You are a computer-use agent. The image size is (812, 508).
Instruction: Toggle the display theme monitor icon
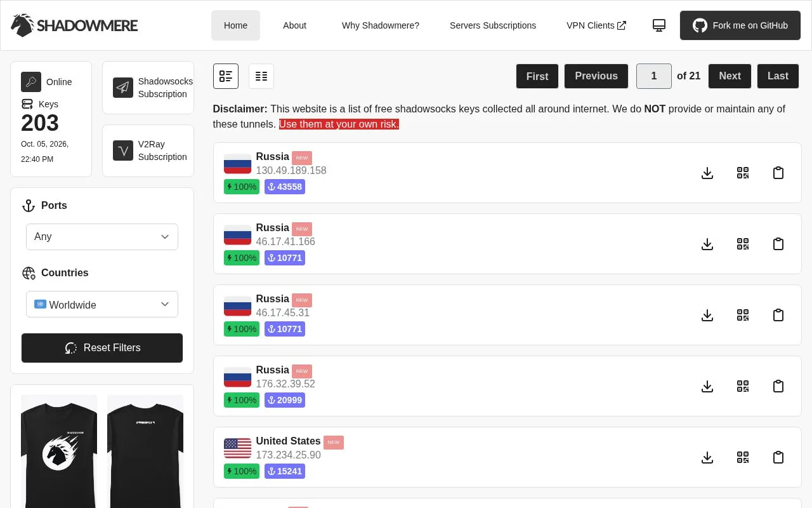(659, 25)
